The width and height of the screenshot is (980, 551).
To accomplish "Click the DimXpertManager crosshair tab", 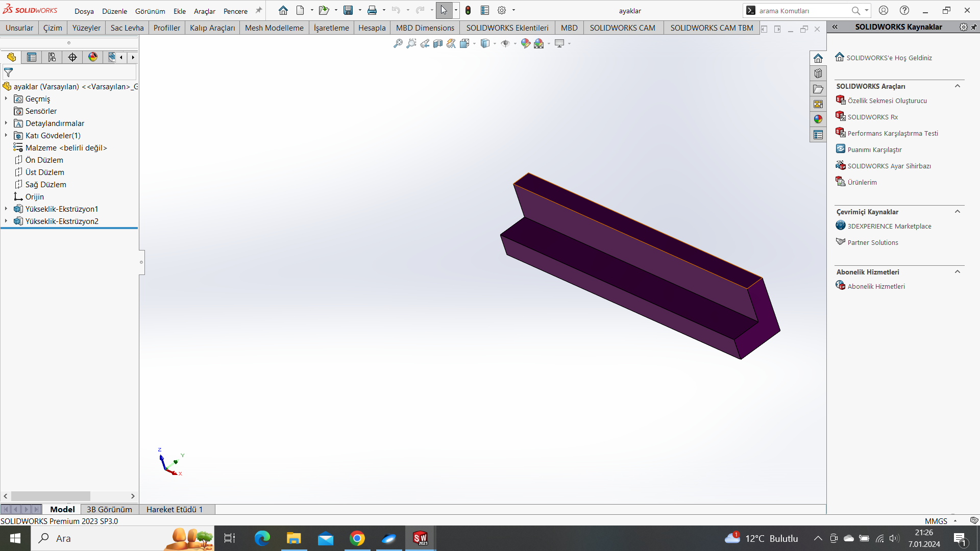I will click(x=72, y=57).
